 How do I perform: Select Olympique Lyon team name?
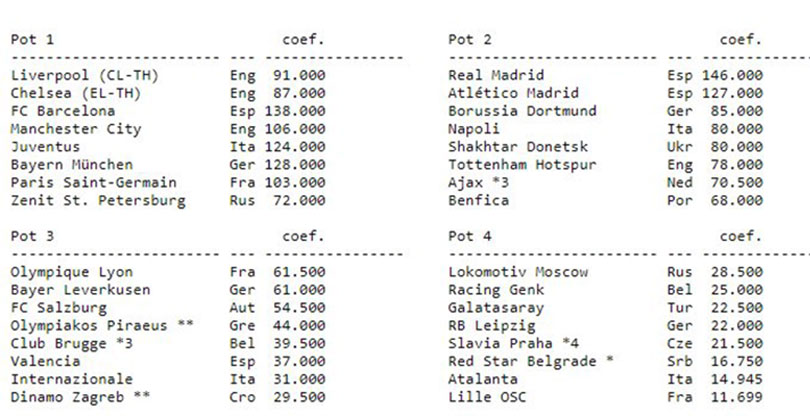[x=72, y=272]
